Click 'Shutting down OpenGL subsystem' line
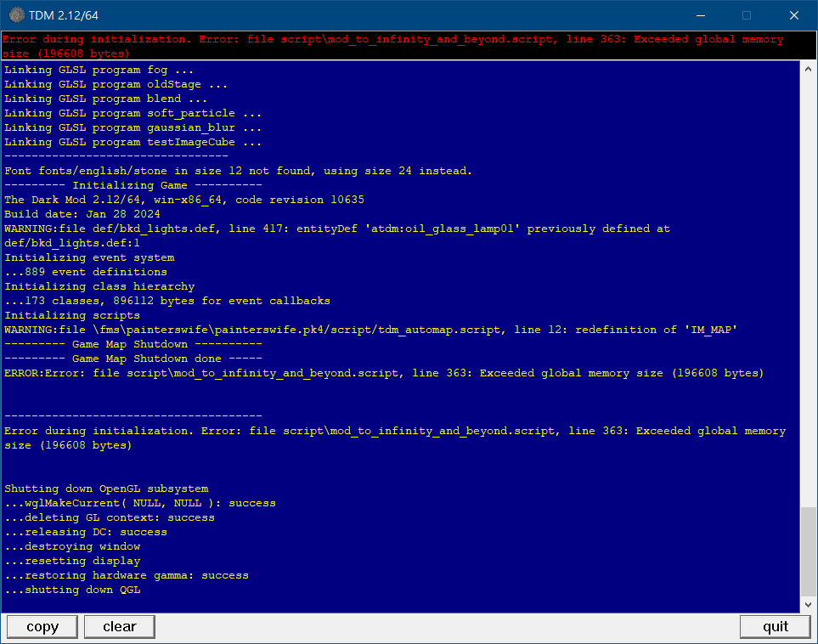This screenshot has width=818, height=644. (x=106, y=489)
